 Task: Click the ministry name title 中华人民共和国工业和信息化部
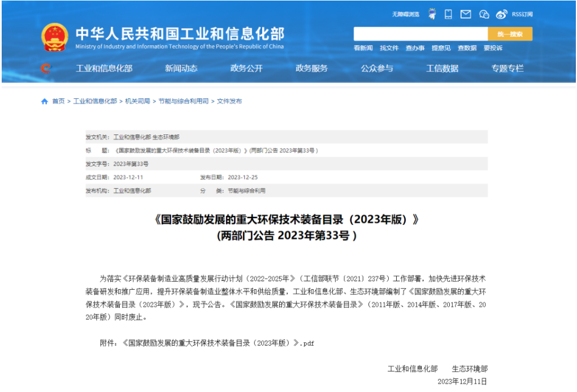pyautogui.click(x=180, y=34)
